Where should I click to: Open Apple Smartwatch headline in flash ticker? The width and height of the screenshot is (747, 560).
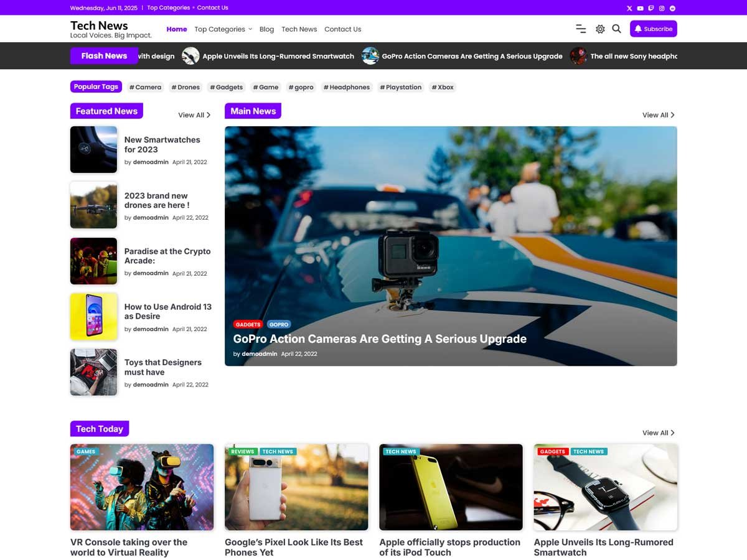pos(278,56)
